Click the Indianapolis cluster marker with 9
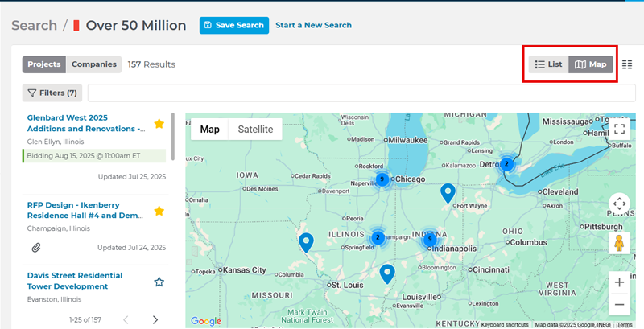Viewport: 644px width, 329px height. click(430, 239)
